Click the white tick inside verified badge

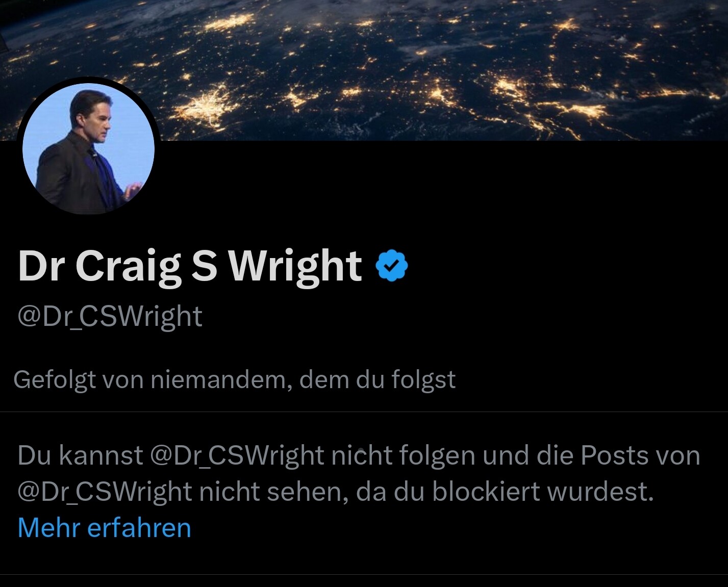pos(392,265)
